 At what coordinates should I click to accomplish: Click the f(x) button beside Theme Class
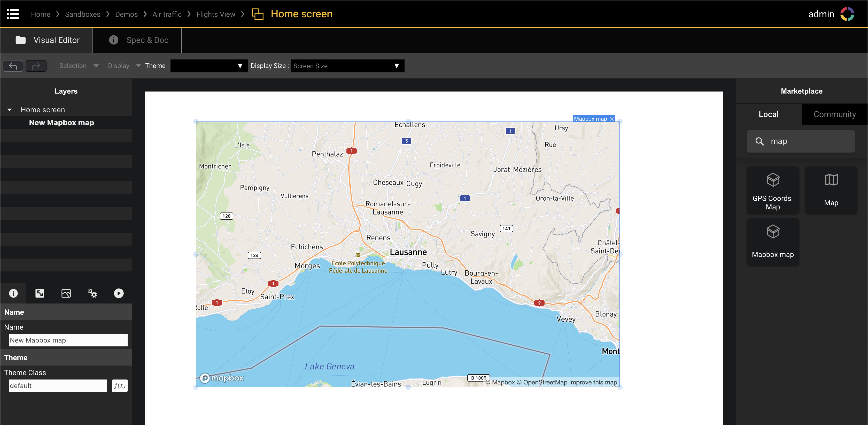120,385
